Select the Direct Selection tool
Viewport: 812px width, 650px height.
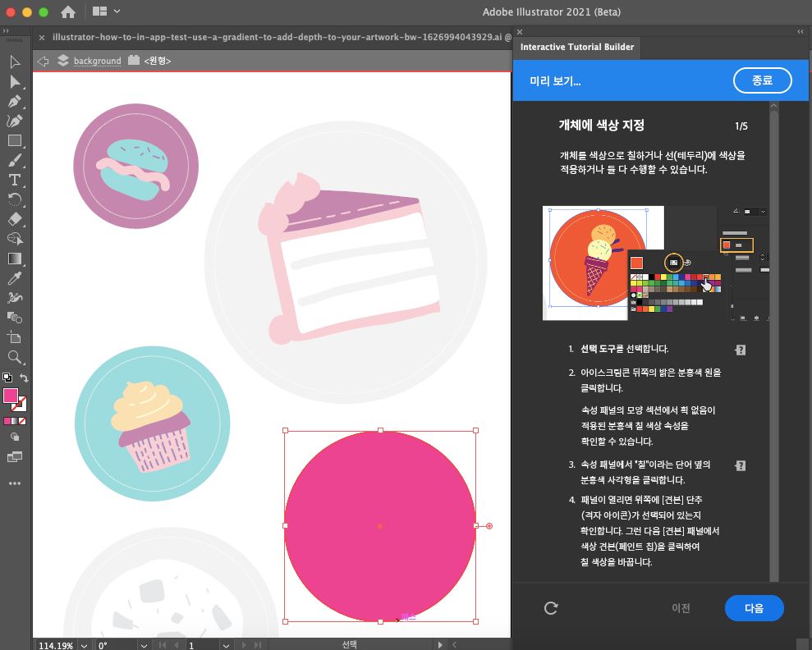[15, 82]
